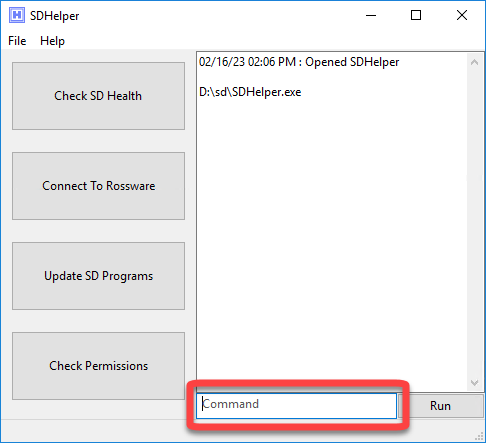This screenshot has width=486, height=443.
Task: Open the Help menu
Action: 52,41
